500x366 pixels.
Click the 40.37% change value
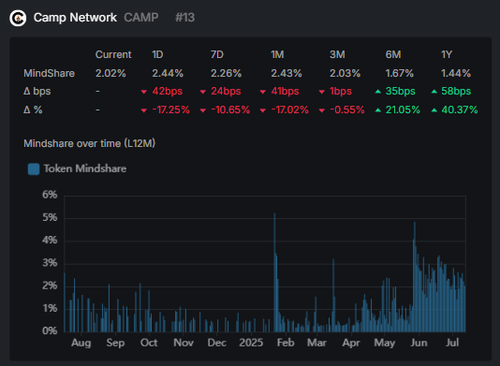(460, 110)
